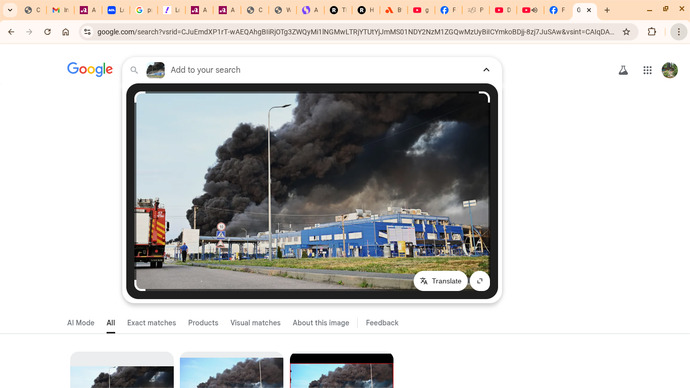Click the small image thumbnail in search box
690x388 pixels.
[155, 70]
